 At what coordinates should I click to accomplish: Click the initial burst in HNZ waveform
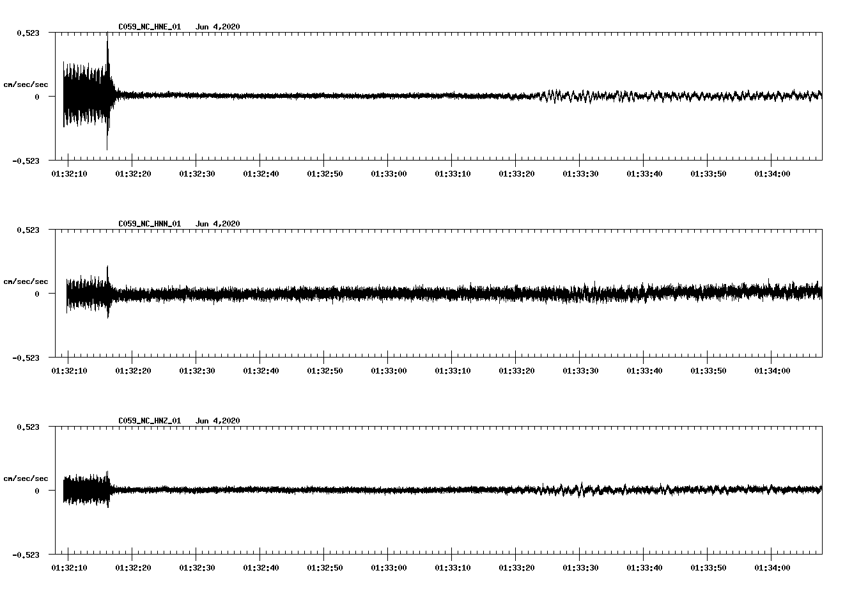[x=88, y=490]
